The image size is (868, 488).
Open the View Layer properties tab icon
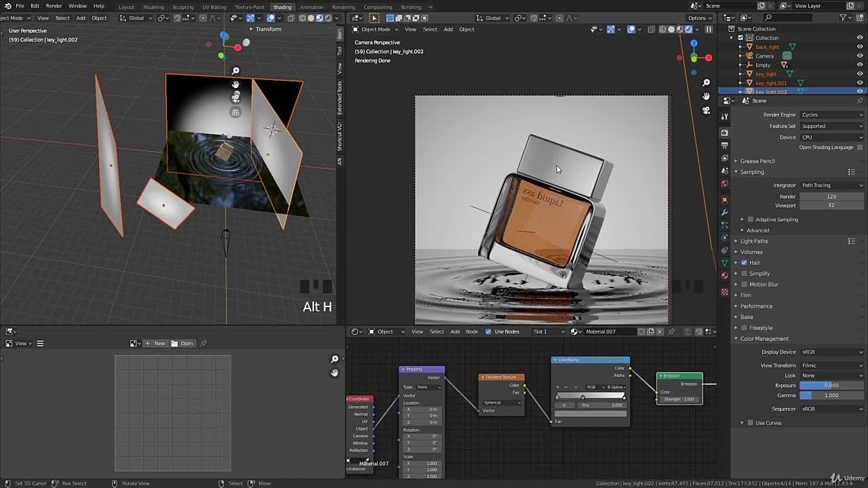coord(724,158)
